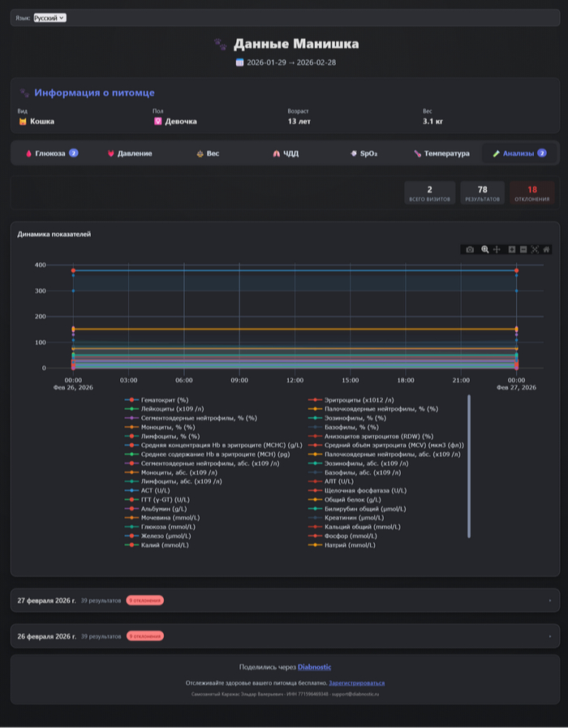Open the Язык language dropdown
The height and width of the screenshot is (728, 568).
[50, 17]
